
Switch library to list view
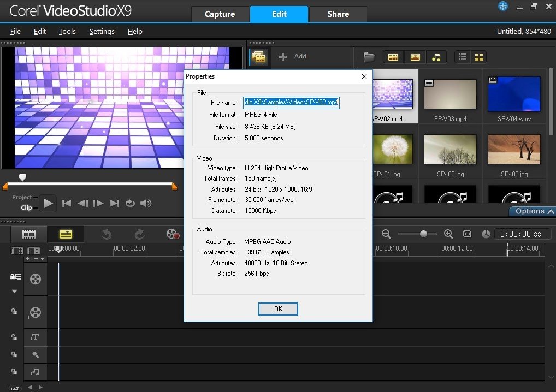pos(463,57)
